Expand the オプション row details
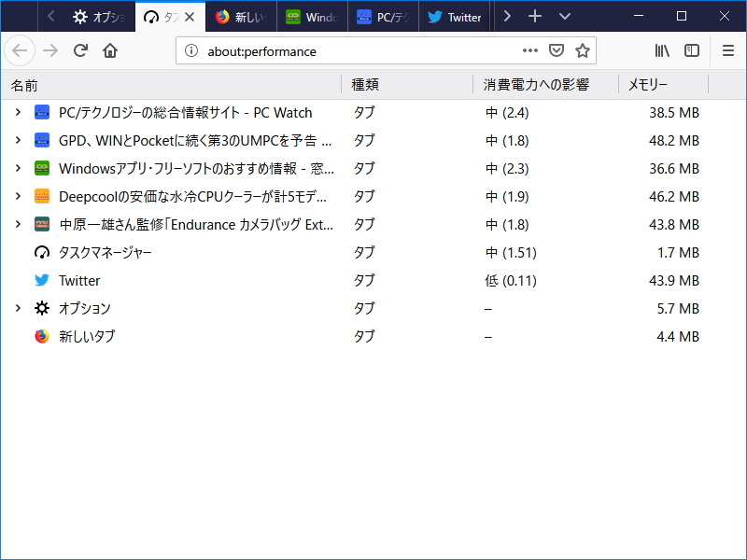Viewport: 747px width, 560px height. [x=19, y=308]
